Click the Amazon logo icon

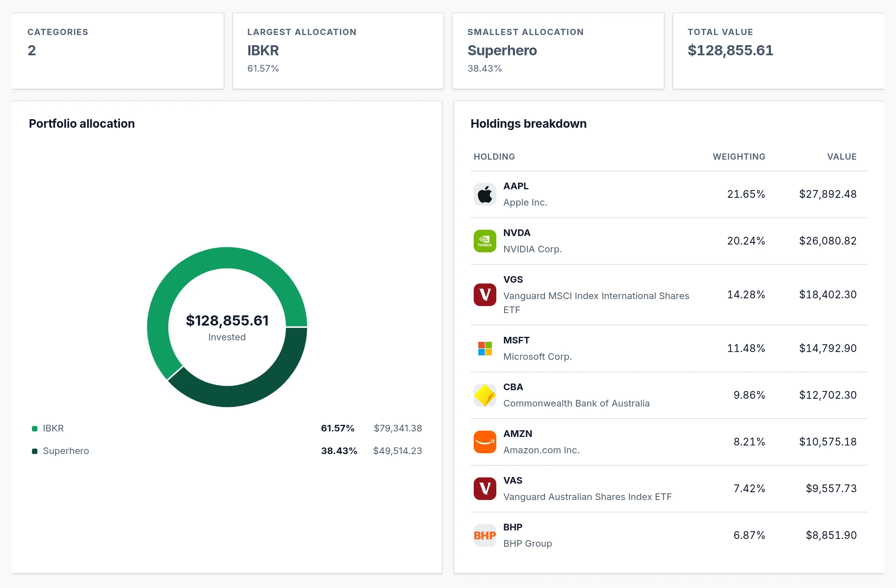pyautogui.click(x=485, y=442)
